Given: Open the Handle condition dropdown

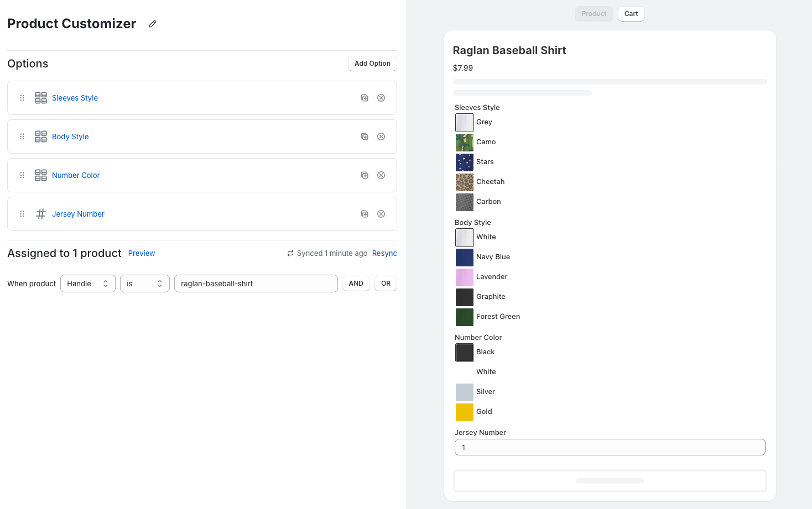Looking at the screenshot, I should tap(88, 284).
